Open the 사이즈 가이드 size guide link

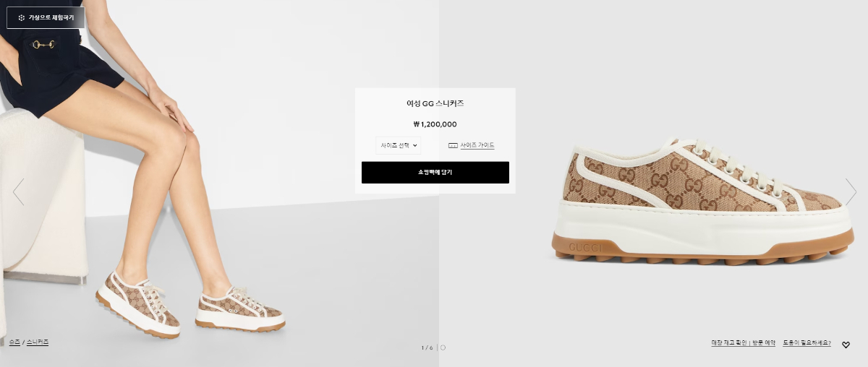[477, 145]
